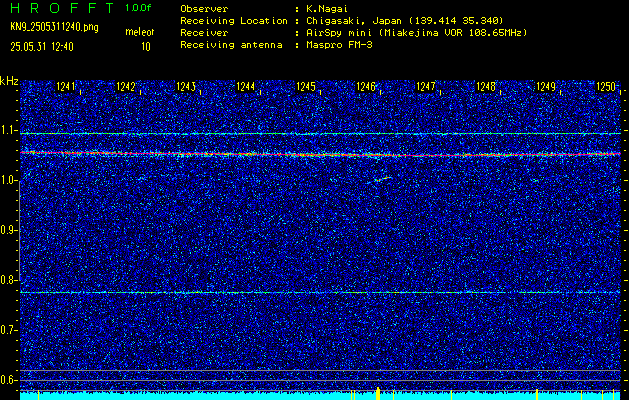Click the 1.1 frequency axis label
The width and height of the screenshot is (629, 400).
9,130
